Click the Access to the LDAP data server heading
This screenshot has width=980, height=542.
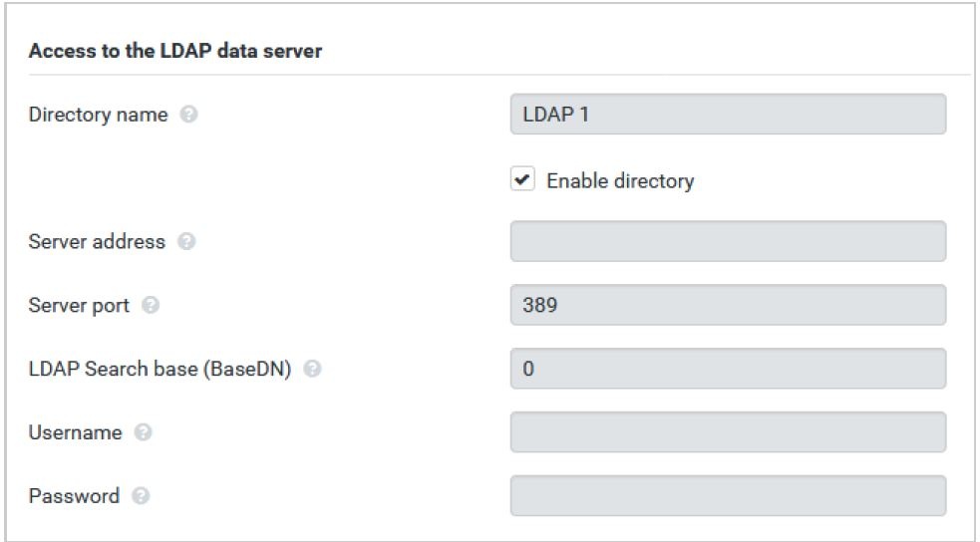pyautogui.click(x=175, y=51)
